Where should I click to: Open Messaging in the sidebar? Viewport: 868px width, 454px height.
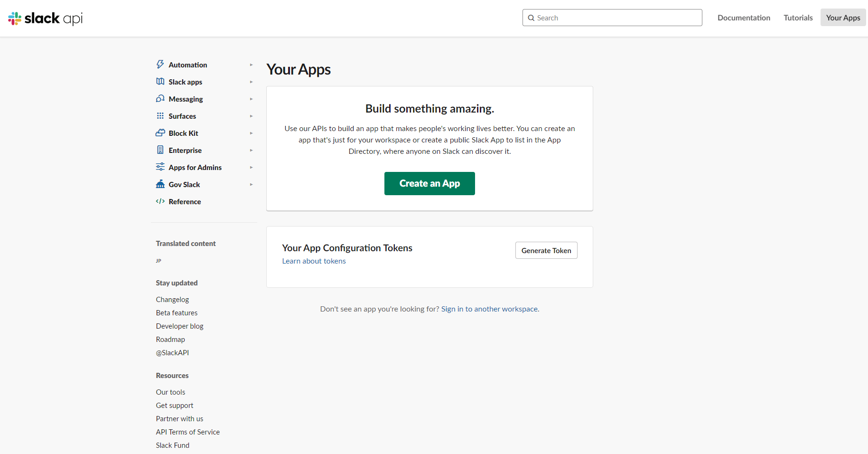pyautogui.click(x=186, y=99)
